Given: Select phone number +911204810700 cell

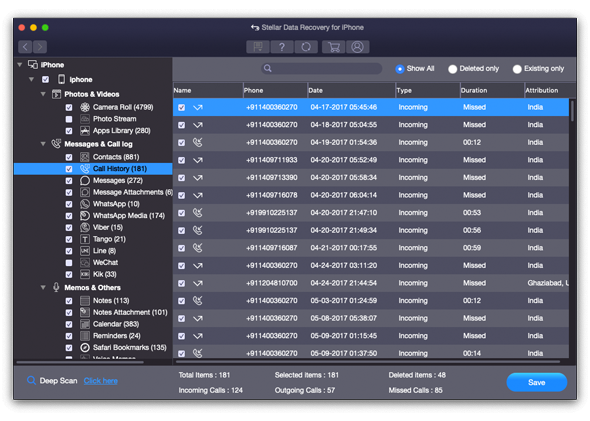Looking at the screenshot, I should click(272, 283).
